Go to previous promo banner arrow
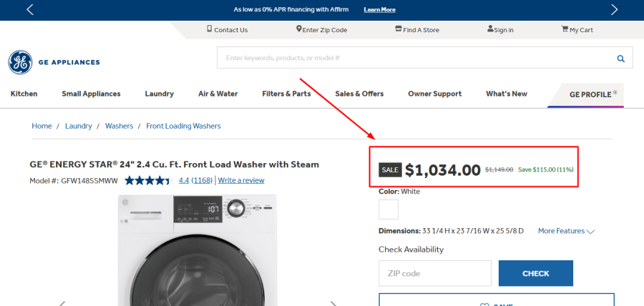The width and height of the screenshot is (644, 306). (x=29, y=9)
